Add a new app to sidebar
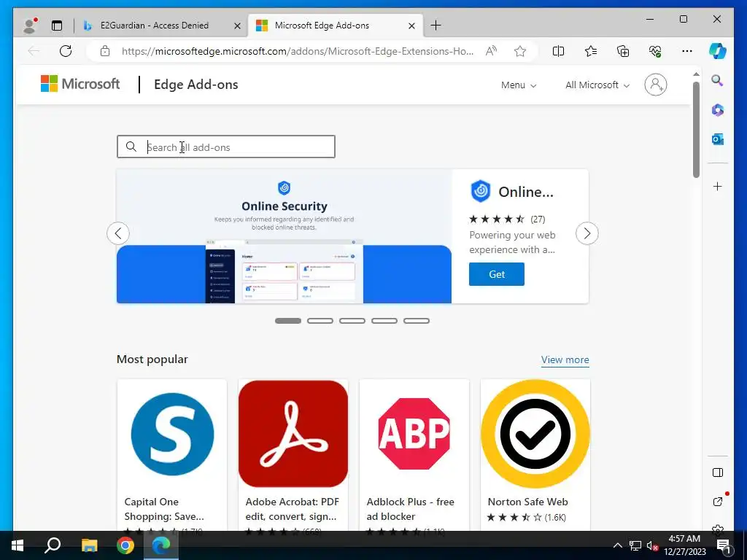The width and height of the screenshot is (747, 560). coord(718,186)
